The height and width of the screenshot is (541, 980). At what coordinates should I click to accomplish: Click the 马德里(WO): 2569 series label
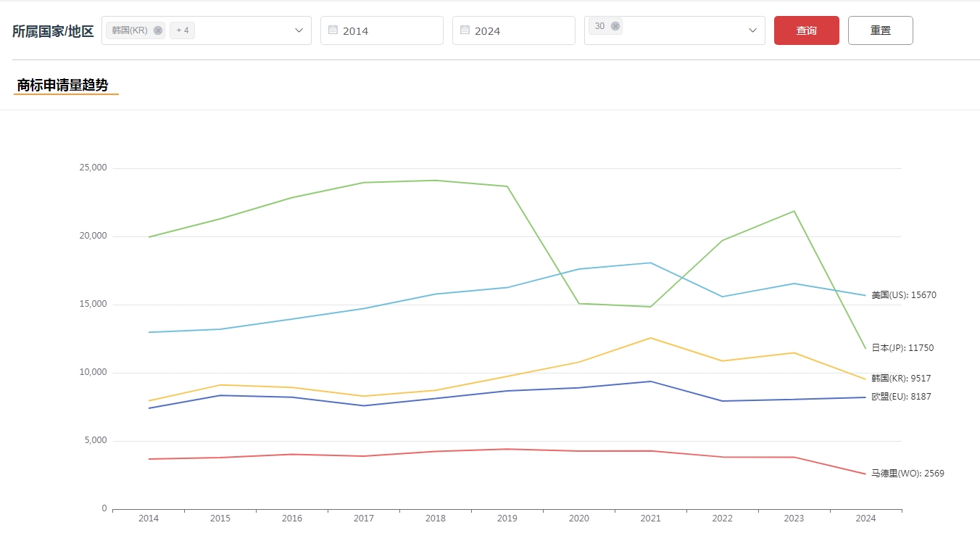pos(907,474)
